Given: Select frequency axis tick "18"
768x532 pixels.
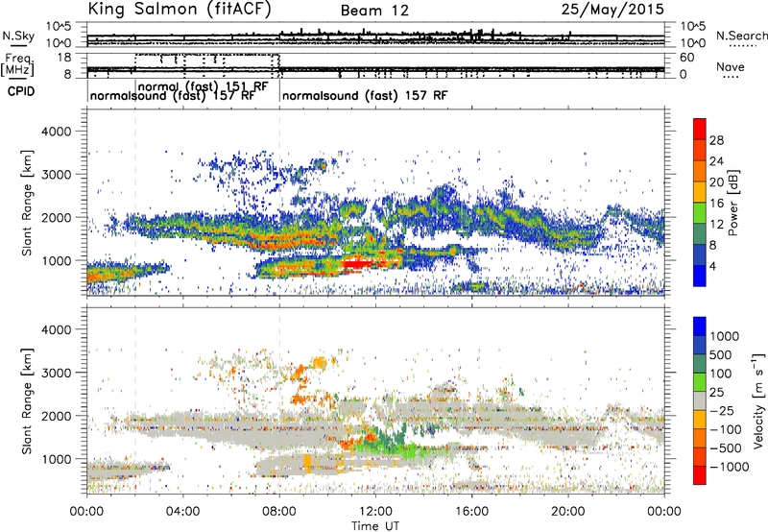Looking at the screenshot, I should pos(64,58).
